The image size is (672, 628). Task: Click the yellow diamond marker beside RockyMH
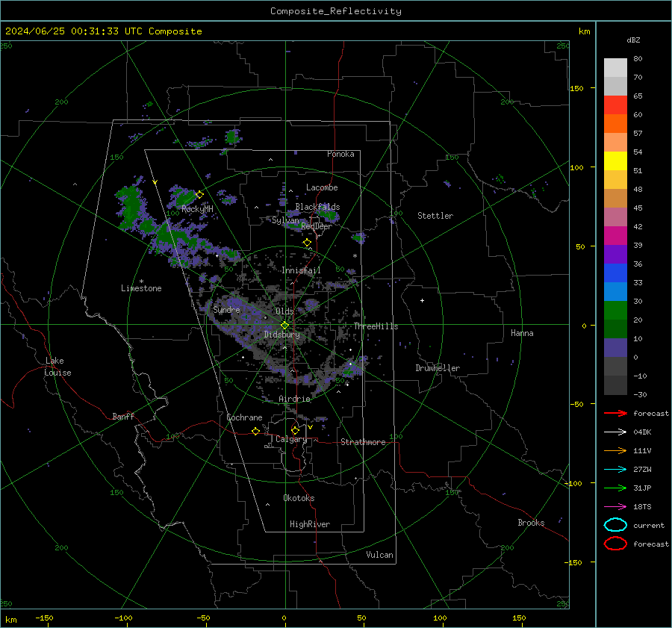point(199,195)
